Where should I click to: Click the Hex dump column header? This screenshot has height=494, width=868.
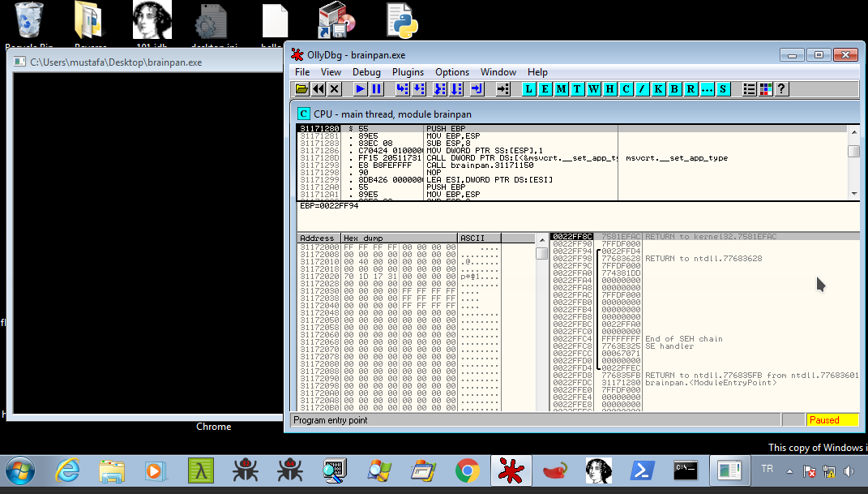click(x=399, y=238)
